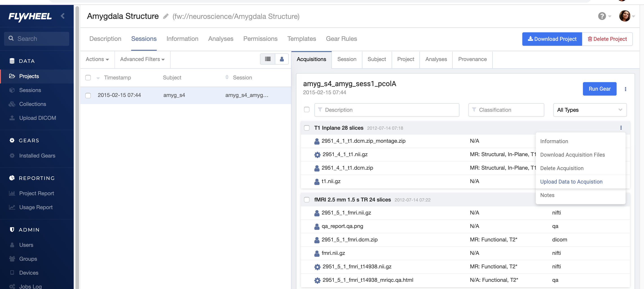Click the sidebar Search field
The height and width of the screenshot is (289, 644).
tap(37, 39)
